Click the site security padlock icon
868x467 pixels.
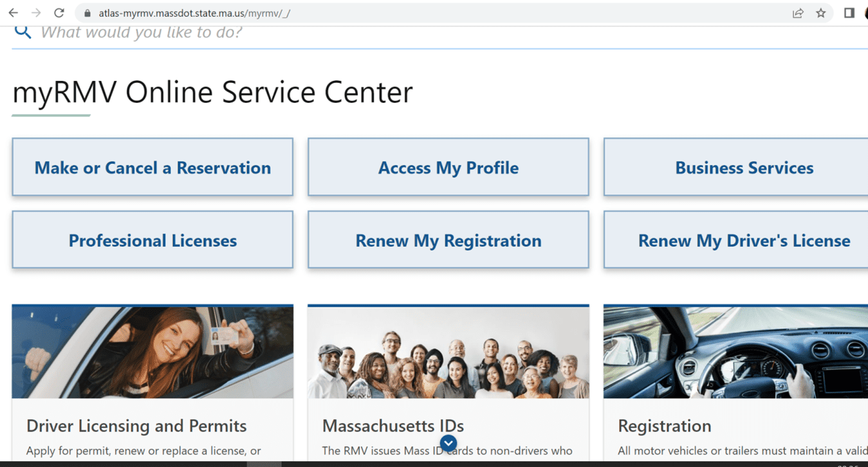pyautogui.click(x=87, y=12)
